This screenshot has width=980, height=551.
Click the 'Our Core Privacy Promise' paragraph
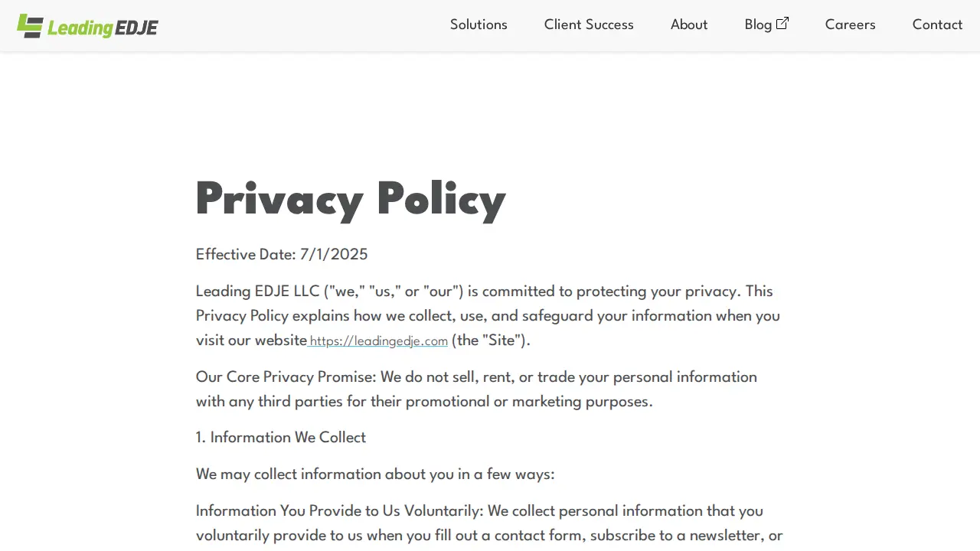(x=476, y=389)
